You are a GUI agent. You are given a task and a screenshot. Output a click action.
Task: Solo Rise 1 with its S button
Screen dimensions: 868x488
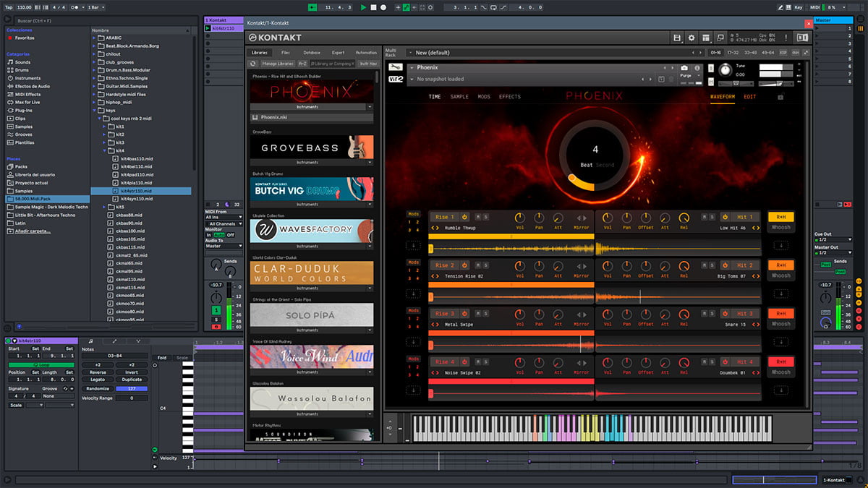(x=485, y=217)
